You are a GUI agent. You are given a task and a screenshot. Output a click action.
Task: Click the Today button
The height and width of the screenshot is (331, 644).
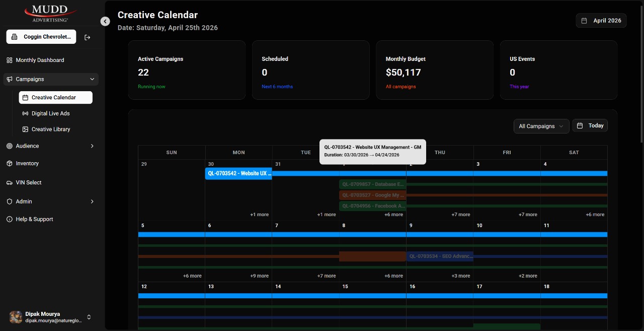pos(590,125)
